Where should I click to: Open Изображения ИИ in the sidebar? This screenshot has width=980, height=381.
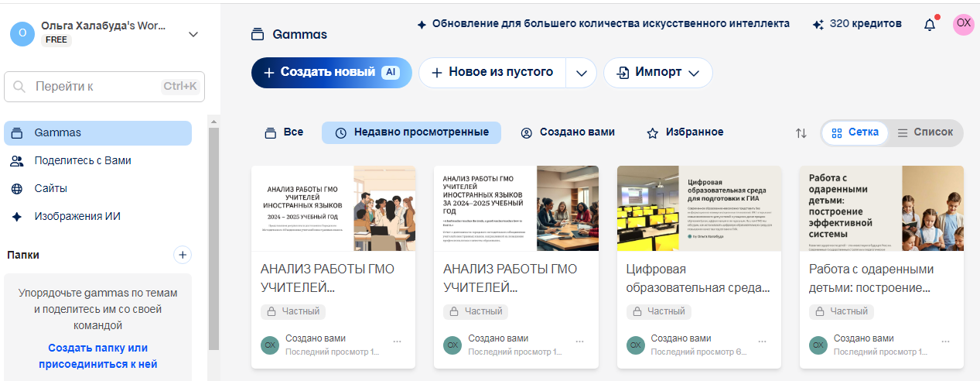(x=77, y=217)
